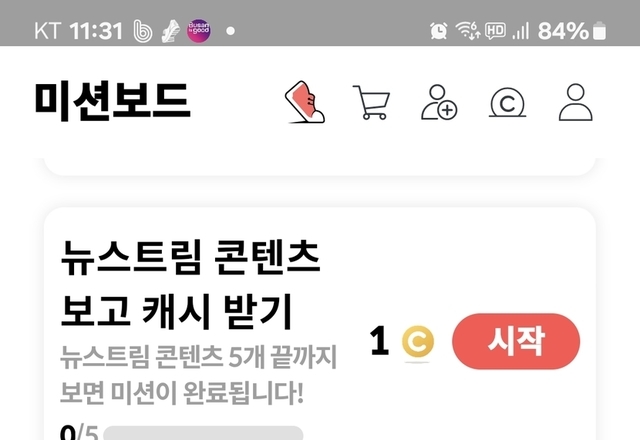Tap the HD voice call status icon
Image resolution: width=640 pixels, height=440 pixels.
click(x=496, y=31)
